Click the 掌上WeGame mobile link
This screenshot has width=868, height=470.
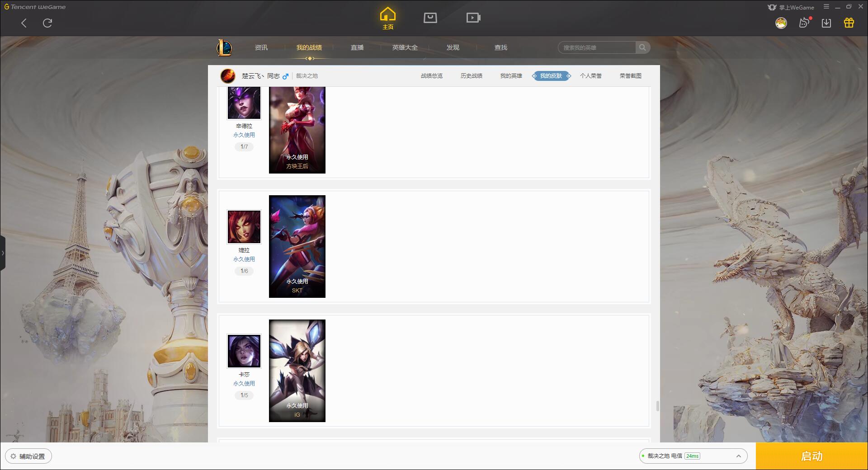(x=791, y=7)
